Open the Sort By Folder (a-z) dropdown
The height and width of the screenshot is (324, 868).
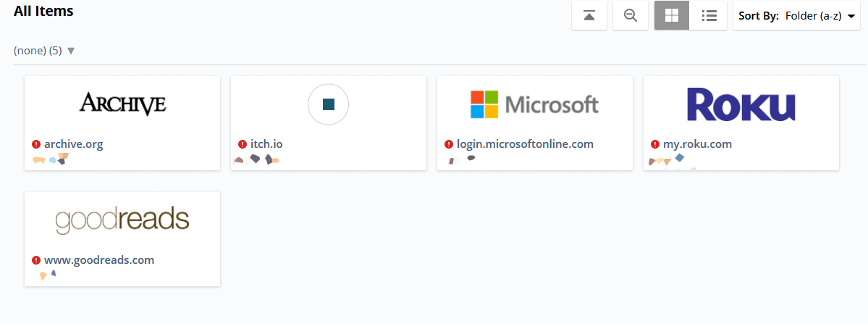(796, 16)
